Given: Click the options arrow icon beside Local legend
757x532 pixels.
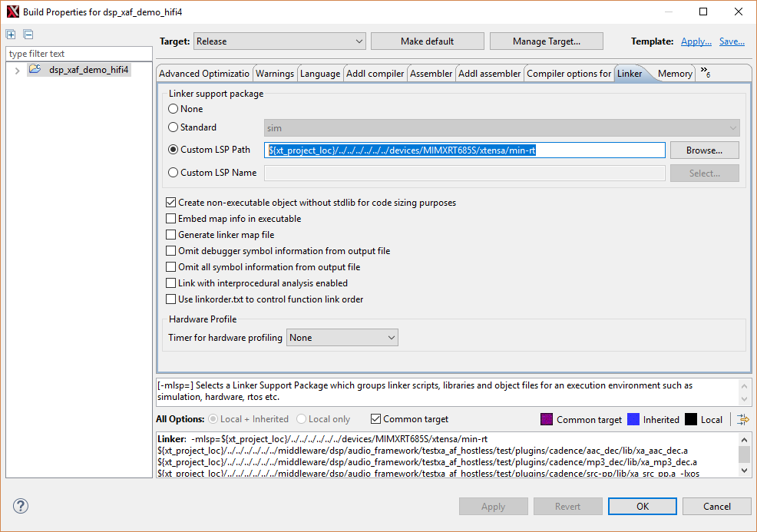Looking at the screenshot, I should pos(742,419).
